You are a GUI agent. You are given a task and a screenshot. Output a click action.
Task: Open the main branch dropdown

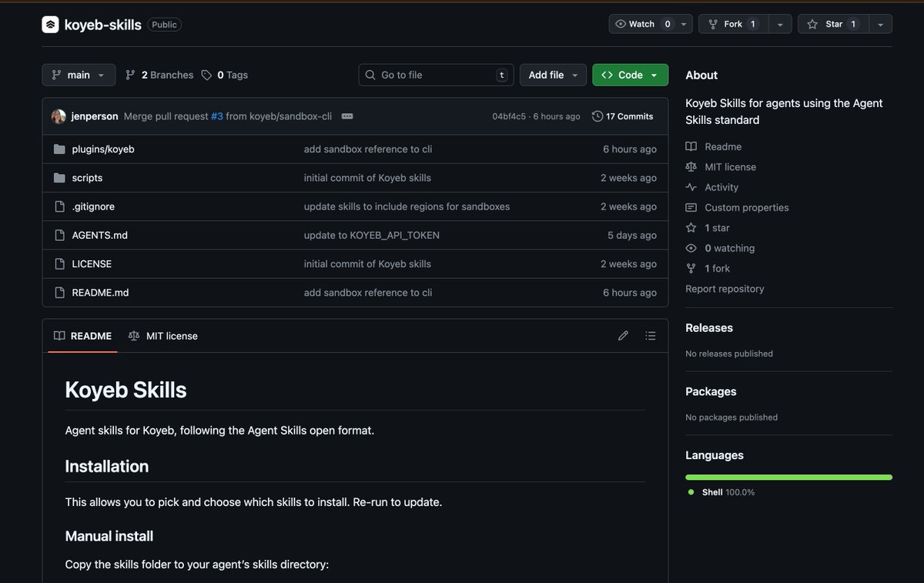(x=79, y=75)
